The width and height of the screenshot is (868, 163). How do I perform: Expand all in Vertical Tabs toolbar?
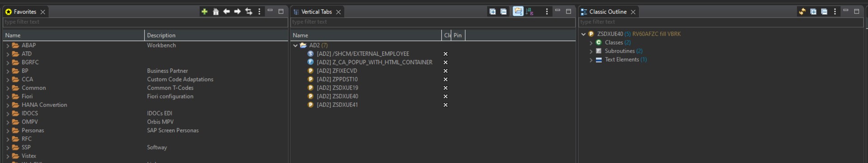(493, 12)
